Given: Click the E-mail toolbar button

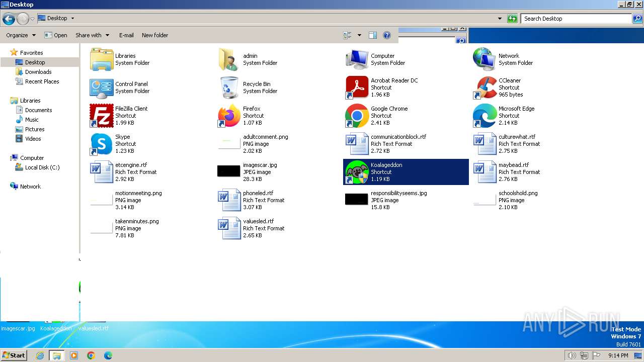Looking at the screenshot, I should click(126, 35).
